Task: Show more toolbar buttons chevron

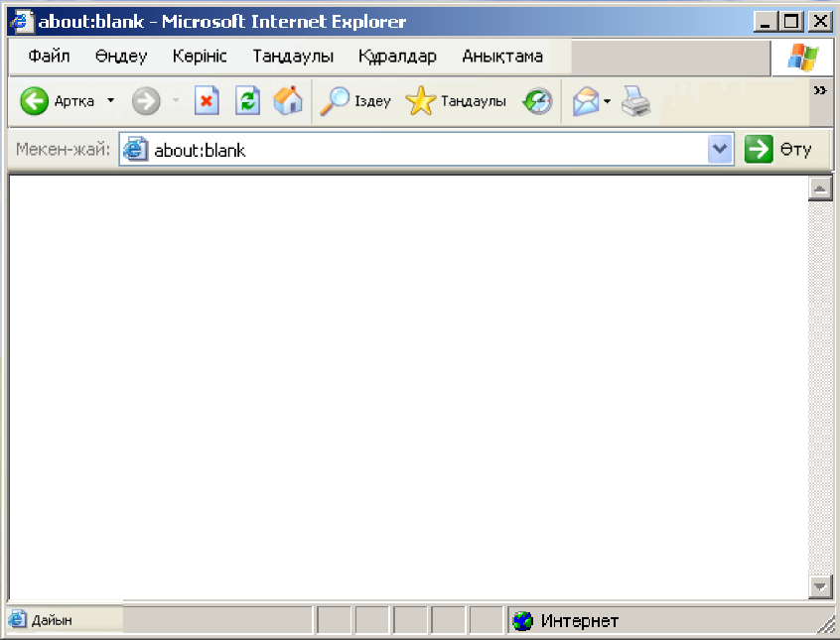Action: coord(819,90)
